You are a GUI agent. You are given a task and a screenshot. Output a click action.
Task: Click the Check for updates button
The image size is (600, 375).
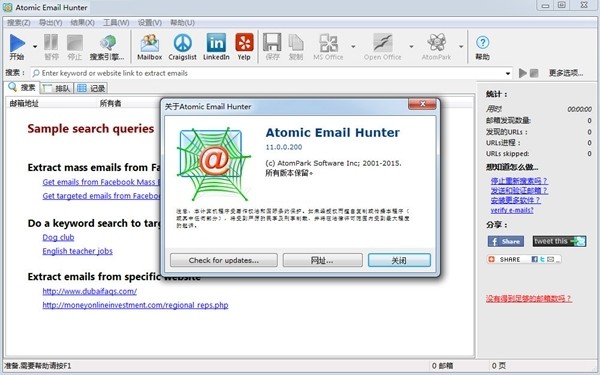[224, 260]
